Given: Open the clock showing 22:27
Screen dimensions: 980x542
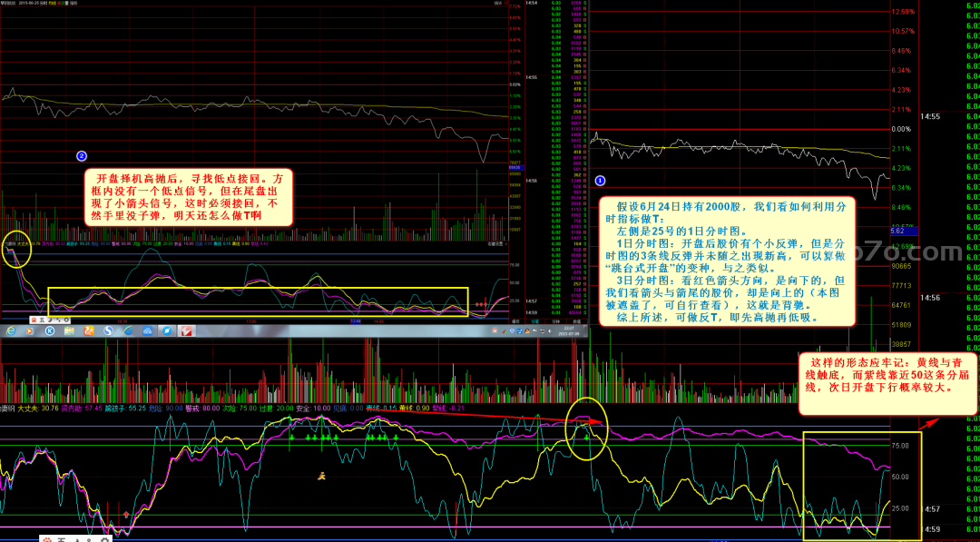Looking at the screenshot, I should click(x=569, y=328).
